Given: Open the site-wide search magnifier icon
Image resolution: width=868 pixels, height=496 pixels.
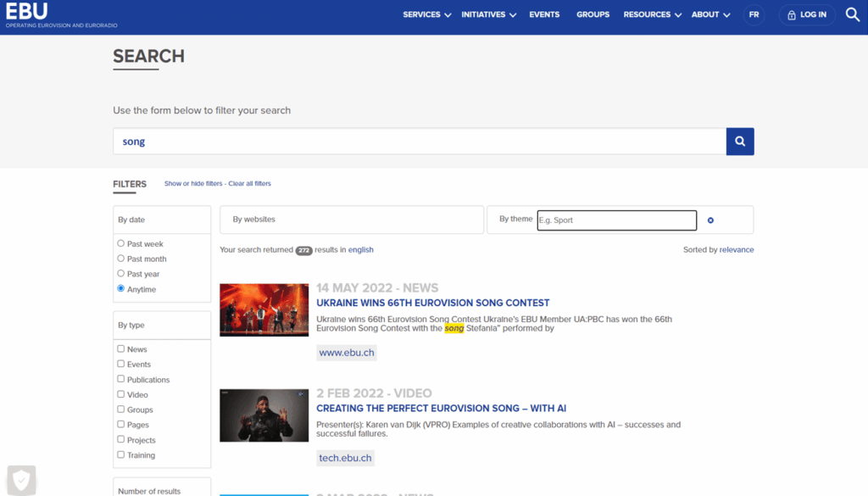Looking at the screenshot, I should [853, 14].
